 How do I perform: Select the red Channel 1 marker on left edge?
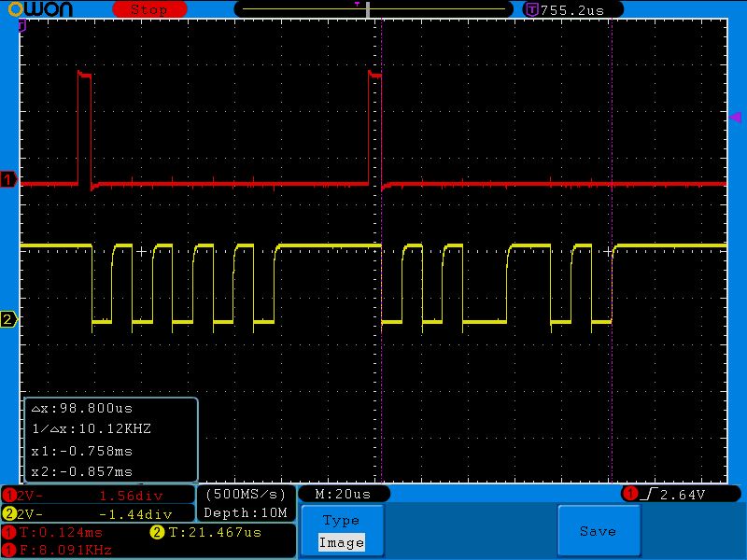7,182
